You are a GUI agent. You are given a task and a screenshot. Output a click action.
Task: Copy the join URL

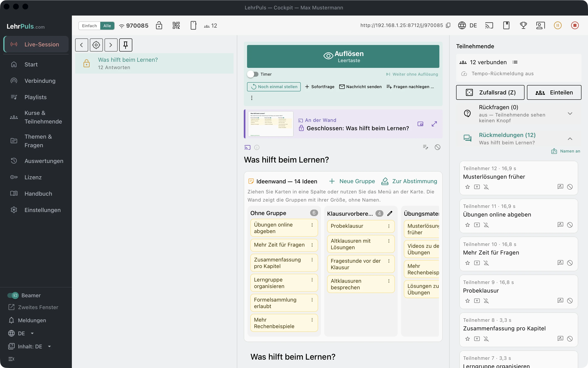pyautogui.click(x=448, y=25)
